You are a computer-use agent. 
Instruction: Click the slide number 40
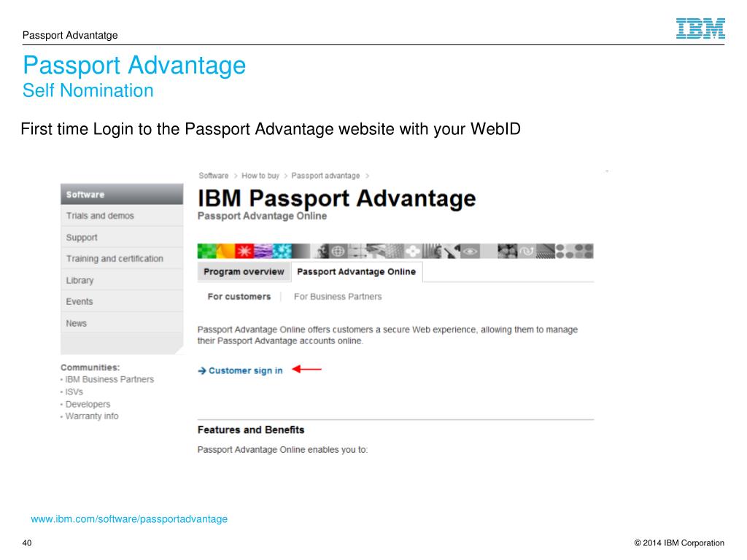27,542
